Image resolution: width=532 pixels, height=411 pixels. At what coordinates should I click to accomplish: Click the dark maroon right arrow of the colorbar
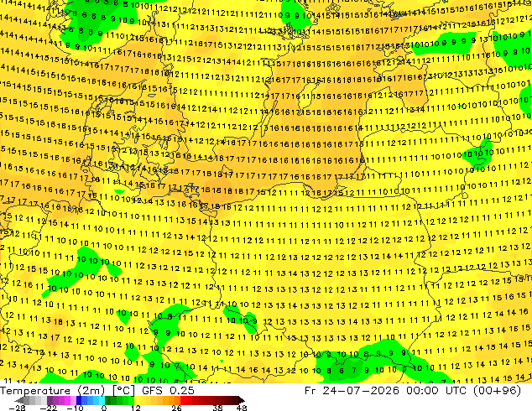coord(241,400)
